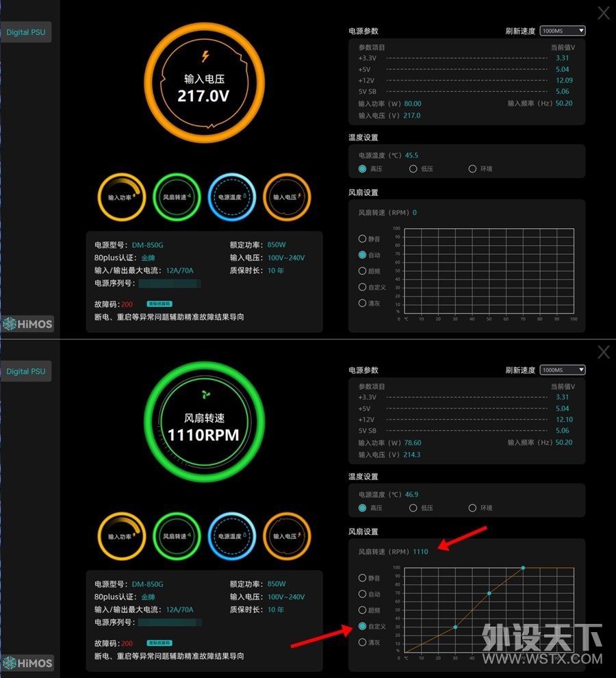This screenshot has height=678, width=616.
Task: Click fan curve point at 70°C, 100%
Action: point(523,568)
